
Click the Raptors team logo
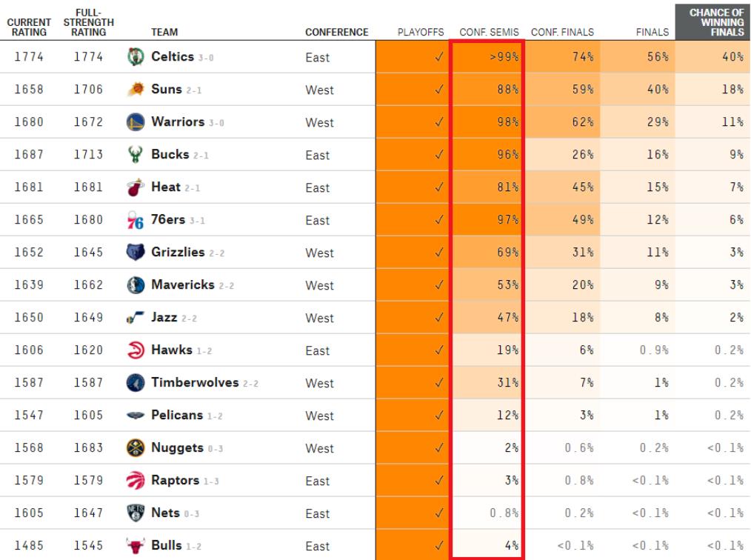134,481
